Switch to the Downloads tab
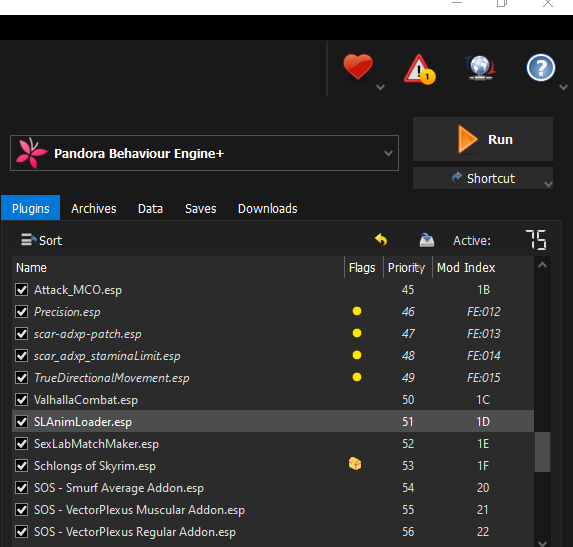 [267, 208]
